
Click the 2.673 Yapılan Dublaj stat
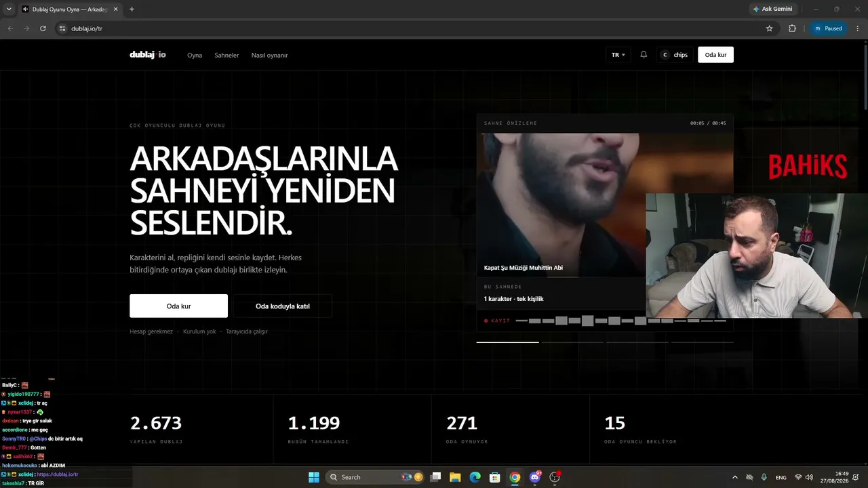pos(157,430)
